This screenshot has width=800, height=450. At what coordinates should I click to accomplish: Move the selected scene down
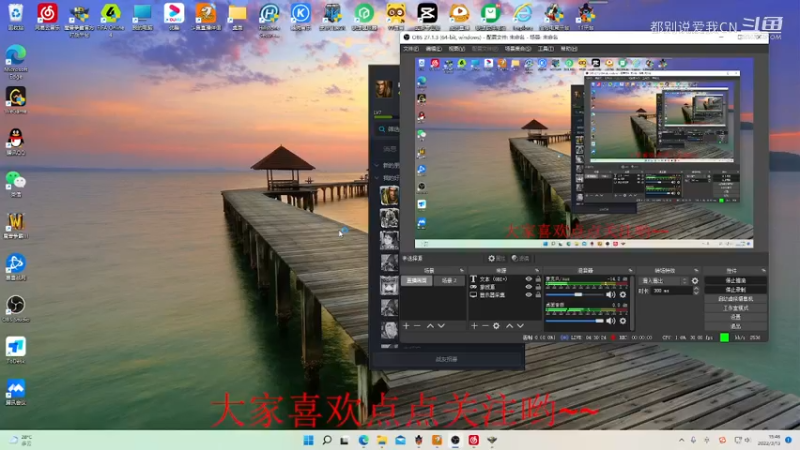pos(441,326)
